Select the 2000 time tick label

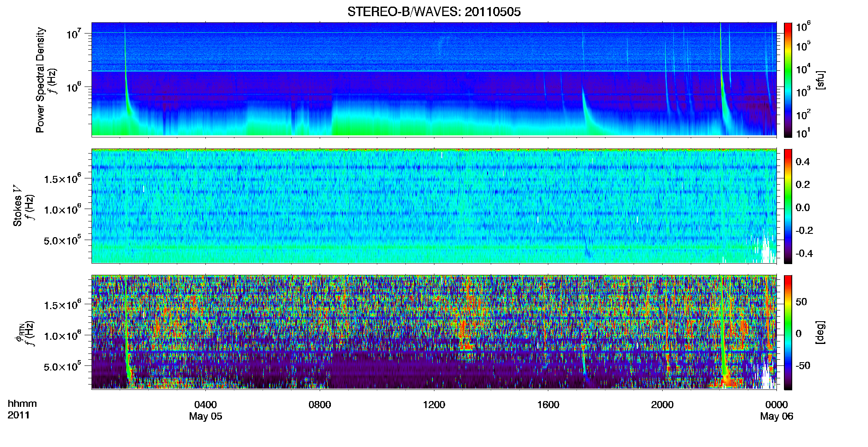[x=662, y=405]
